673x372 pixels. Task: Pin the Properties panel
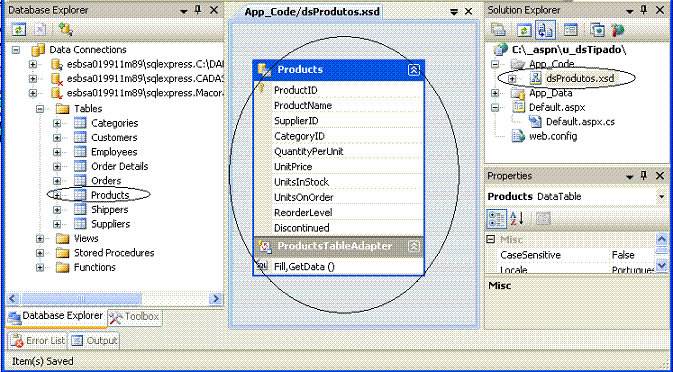[644, 175]
